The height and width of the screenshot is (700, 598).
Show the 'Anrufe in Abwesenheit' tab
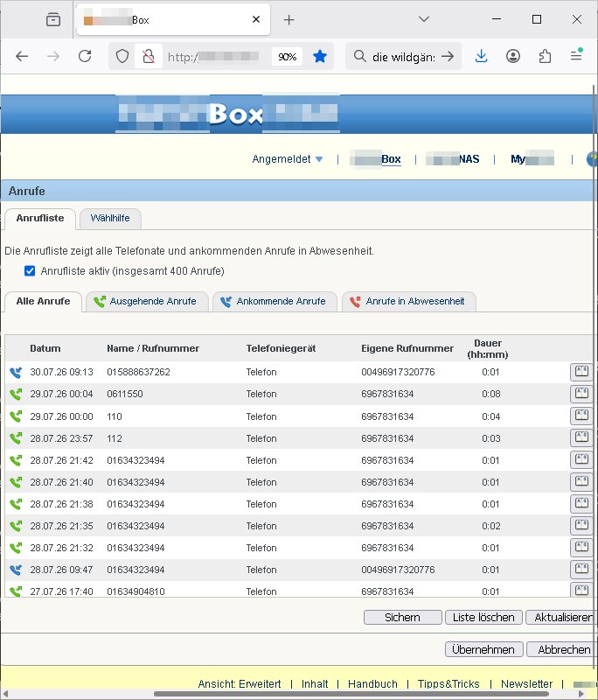(x=408, y=301)
